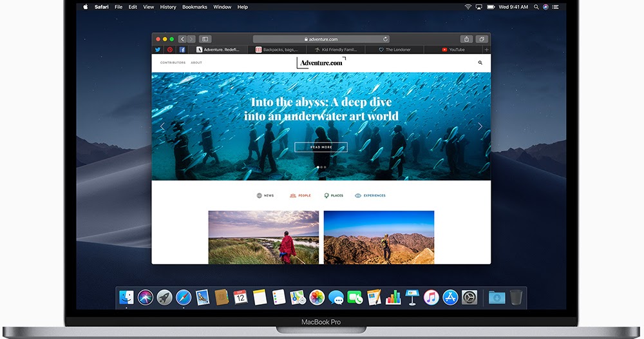The height and width of the screenshot is (339, 644).
Task: Open the Into the abyss headline
Action: click(321, 109)
